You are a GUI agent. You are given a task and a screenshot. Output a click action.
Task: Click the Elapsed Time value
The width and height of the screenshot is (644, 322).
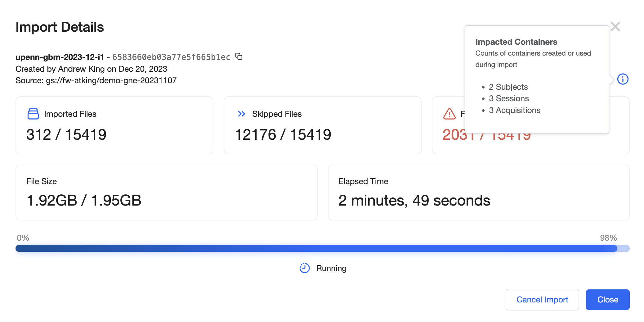[414, 200]
